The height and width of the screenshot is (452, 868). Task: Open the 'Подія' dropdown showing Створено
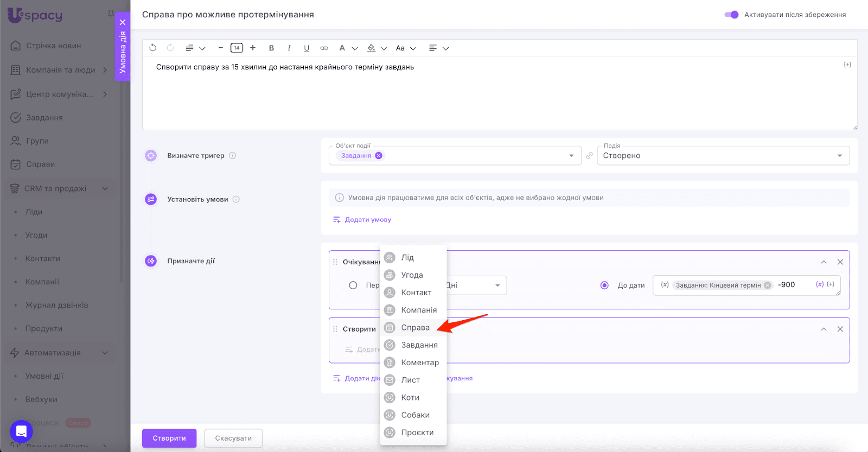(x=723, y=156)
